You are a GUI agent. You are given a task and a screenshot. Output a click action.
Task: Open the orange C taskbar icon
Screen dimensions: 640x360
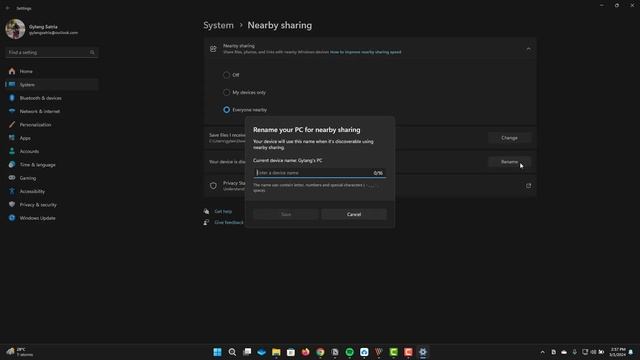click(408, 352)
